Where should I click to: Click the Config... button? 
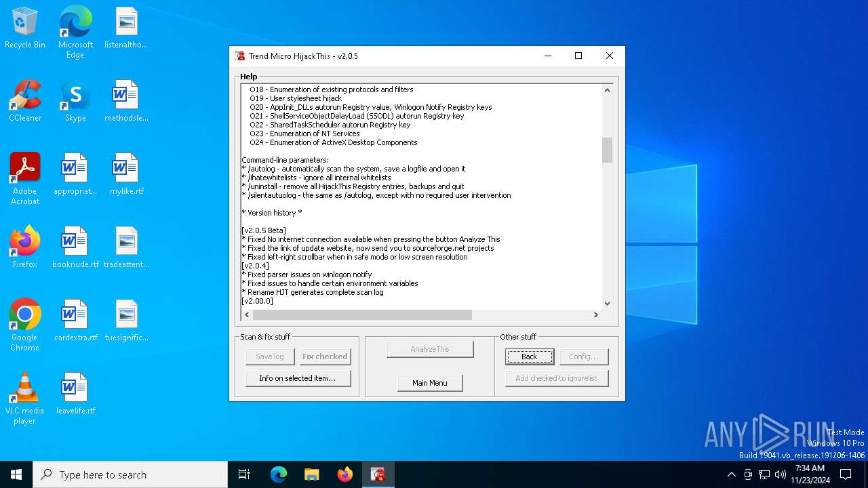(x=584, y=357)
